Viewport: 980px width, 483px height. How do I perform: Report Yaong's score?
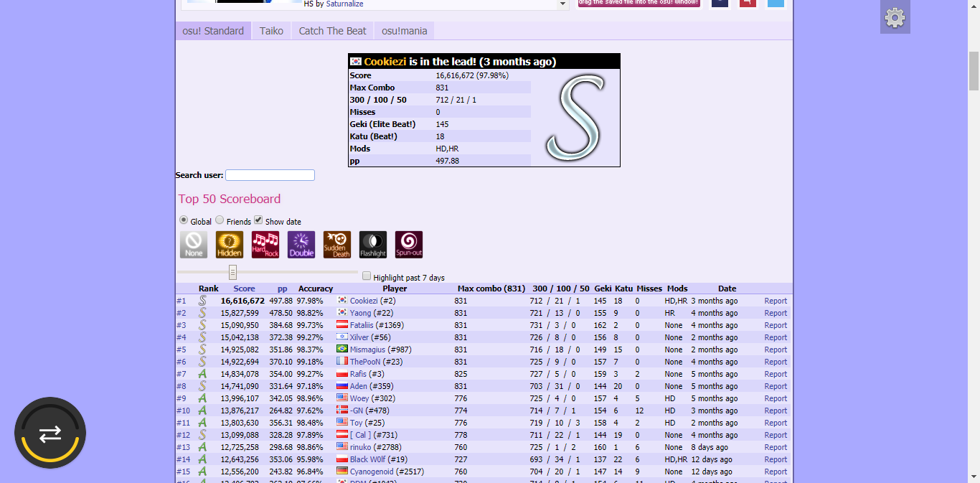coord(776,313)
